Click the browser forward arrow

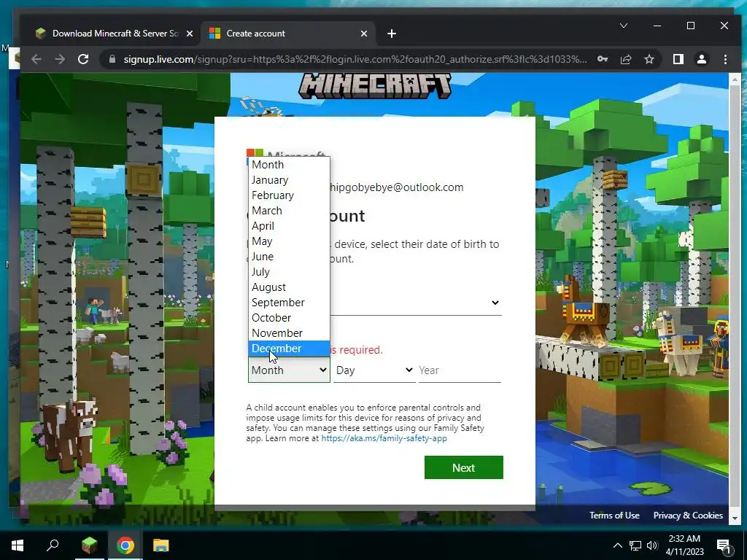tap(60, 60)
